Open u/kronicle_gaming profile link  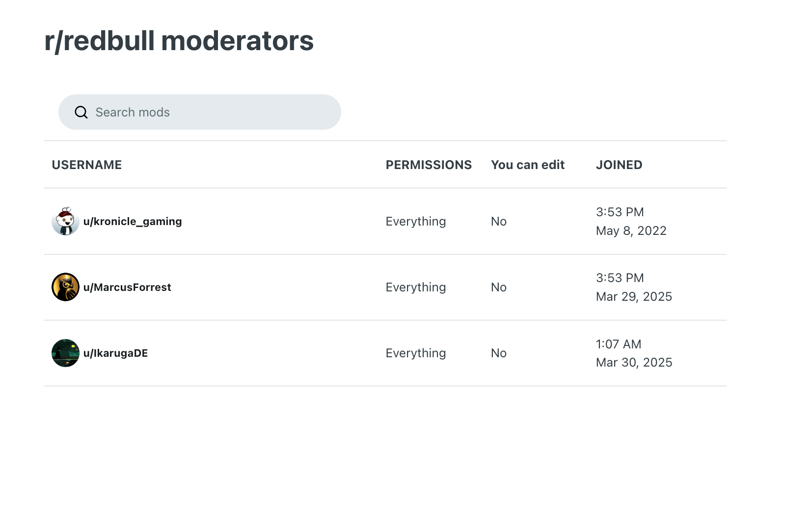(x=133, y=222)
